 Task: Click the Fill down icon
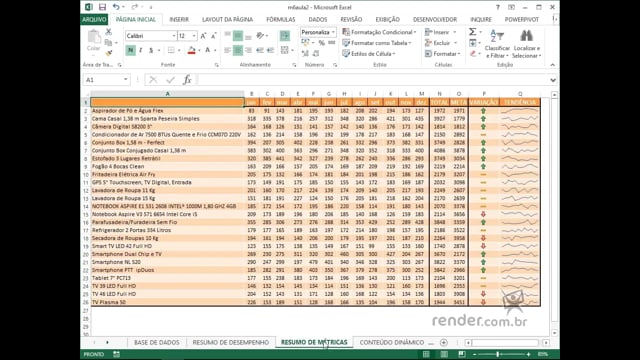tap(473, 42)
